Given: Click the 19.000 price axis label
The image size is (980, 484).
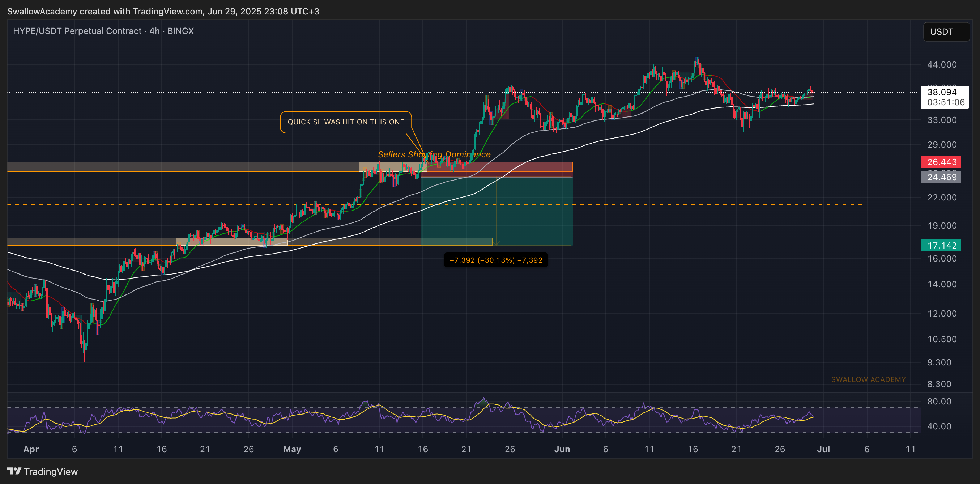Looking at the screenshot, I should tap(942, 226).
